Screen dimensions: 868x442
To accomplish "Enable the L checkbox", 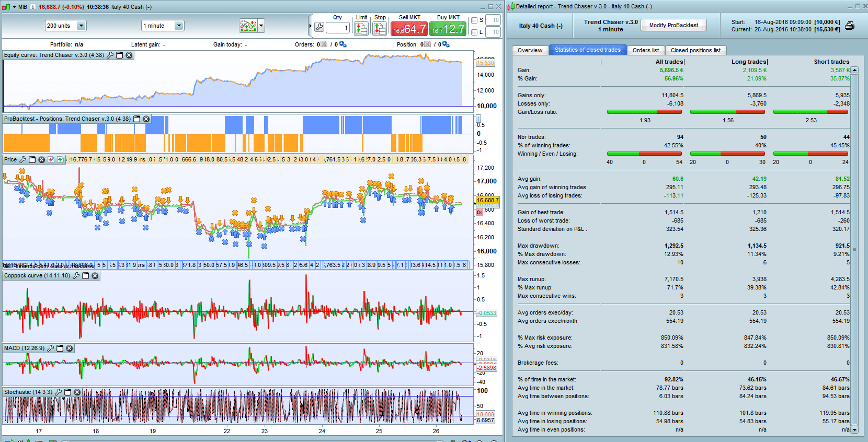I will tap(474, 32).
